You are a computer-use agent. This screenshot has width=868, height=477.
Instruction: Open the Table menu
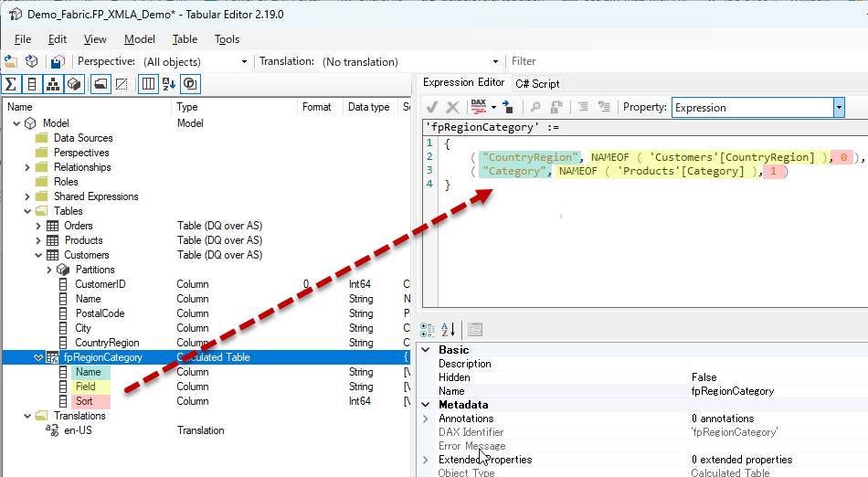(x=185, y=39)
